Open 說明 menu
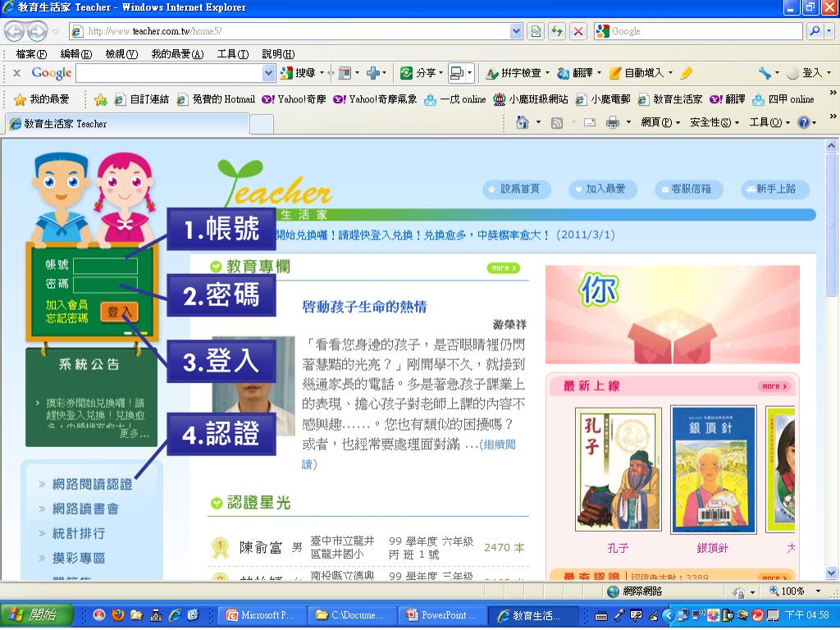 point(278,54)
